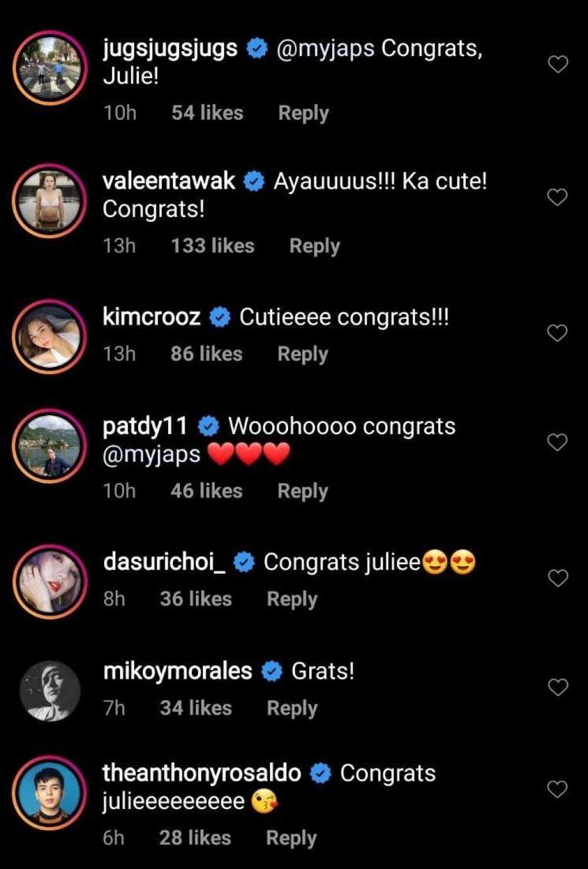The height and width of the screenshot is (869, 588).
Task: Reply to theanthonyrosaldo's comment
Action: pyautogui.click(x=291, y=838)
